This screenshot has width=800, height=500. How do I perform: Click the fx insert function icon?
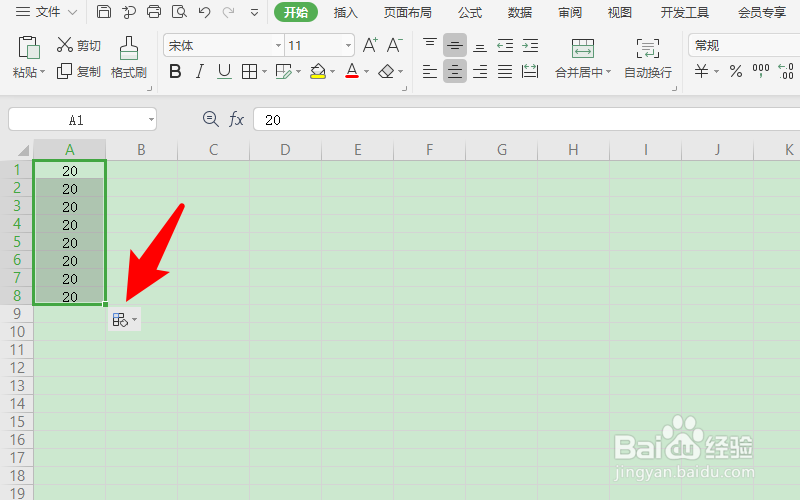click(236, 120)
